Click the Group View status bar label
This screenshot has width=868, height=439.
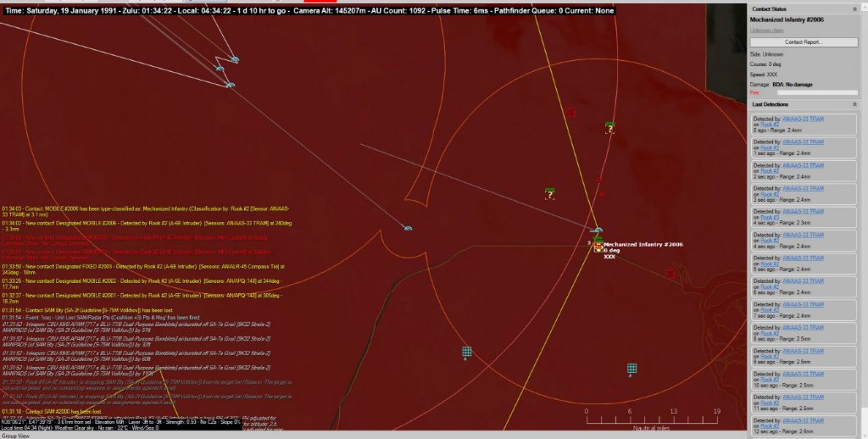coord(15,436)
